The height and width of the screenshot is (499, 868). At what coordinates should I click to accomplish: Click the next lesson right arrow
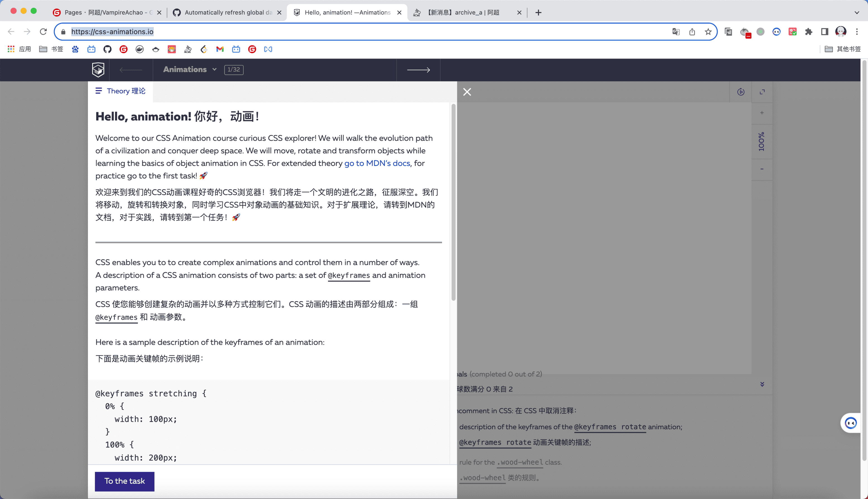point(418,69)
